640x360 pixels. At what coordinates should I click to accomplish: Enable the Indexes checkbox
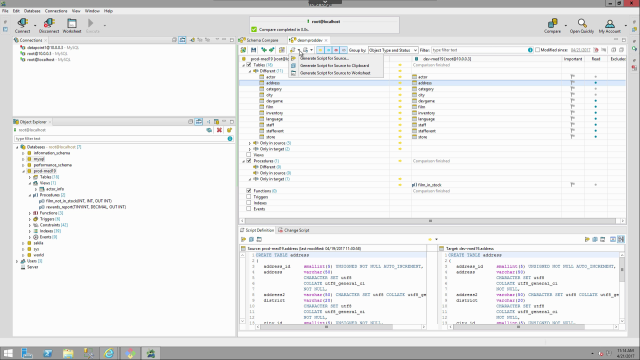coord(249,203)
